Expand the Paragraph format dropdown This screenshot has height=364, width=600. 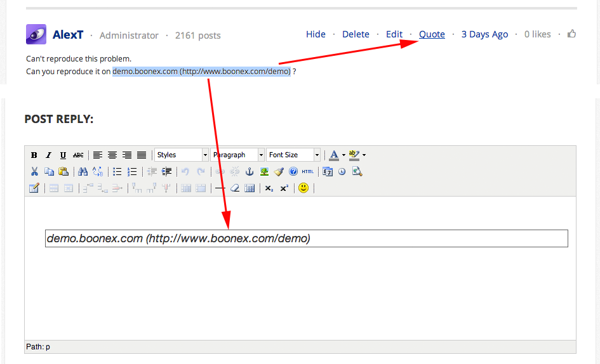(x=237, y=155)
